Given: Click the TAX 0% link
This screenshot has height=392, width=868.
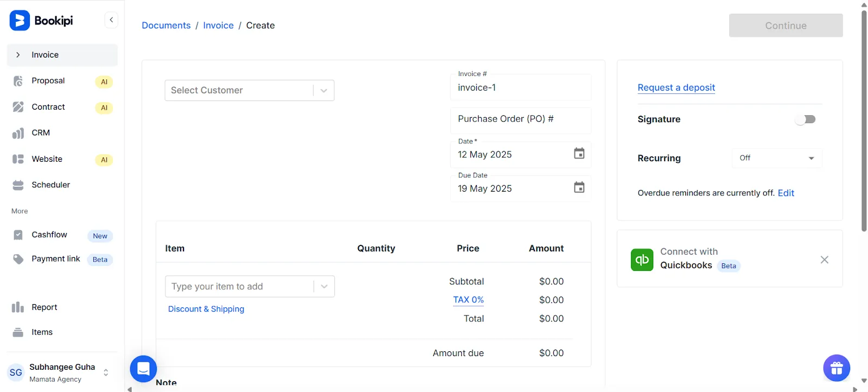Looking at the screenshot, I should 468,300.
